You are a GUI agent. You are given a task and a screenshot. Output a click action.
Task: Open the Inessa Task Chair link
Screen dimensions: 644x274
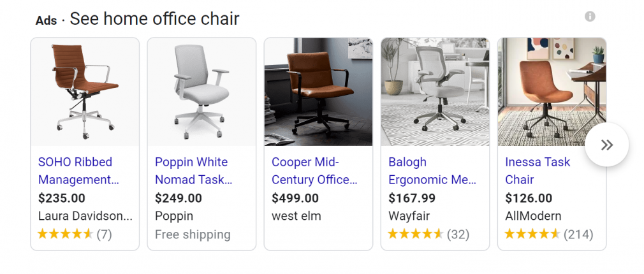(x=538, y=171)
